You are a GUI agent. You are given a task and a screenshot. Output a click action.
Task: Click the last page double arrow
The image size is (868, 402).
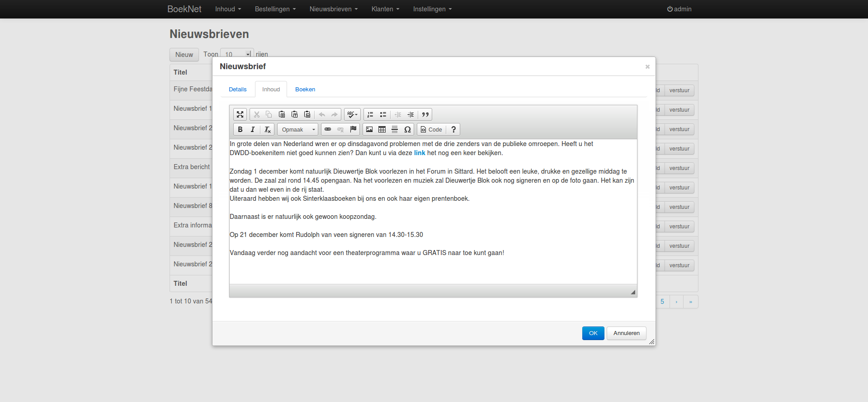click(x=691, y=302)
